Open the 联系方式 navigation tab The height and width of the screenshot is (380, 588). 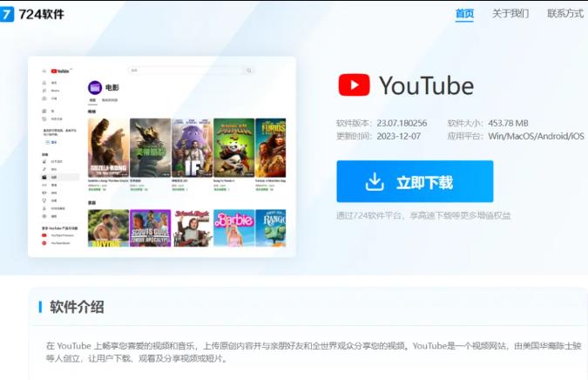[565, 14]
